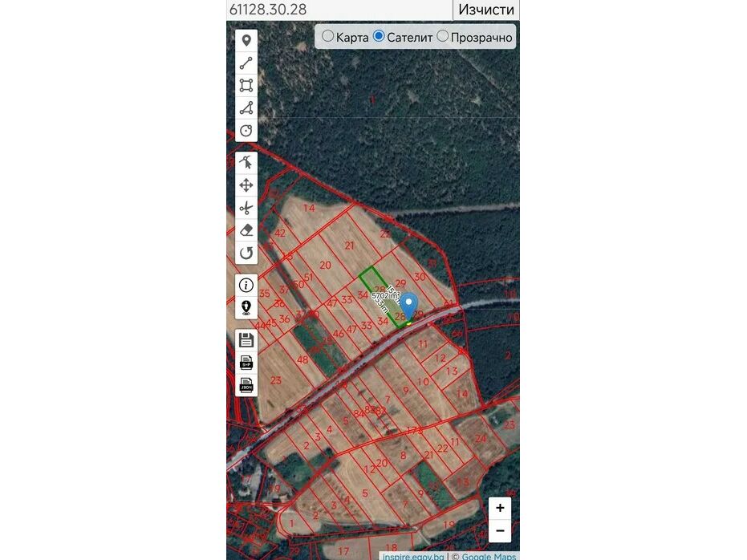
Task: Open the parcel info tool
Action: coord(246,286)
